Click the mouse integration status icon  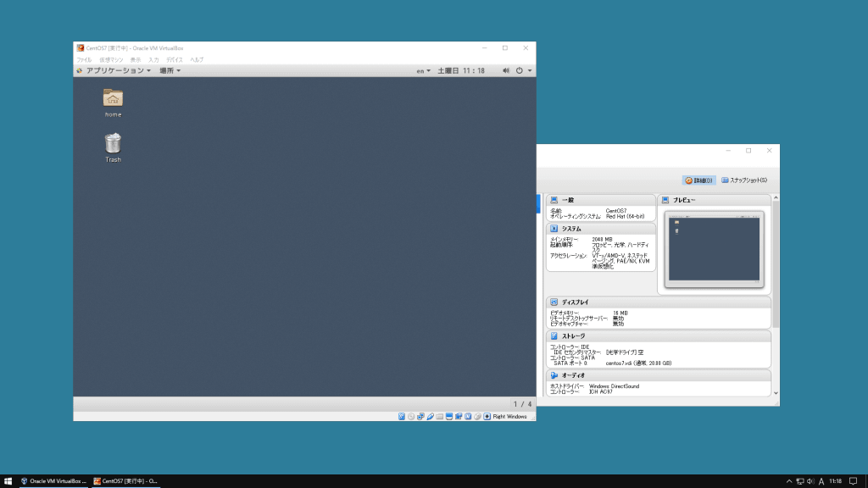(x=477, y=416)
